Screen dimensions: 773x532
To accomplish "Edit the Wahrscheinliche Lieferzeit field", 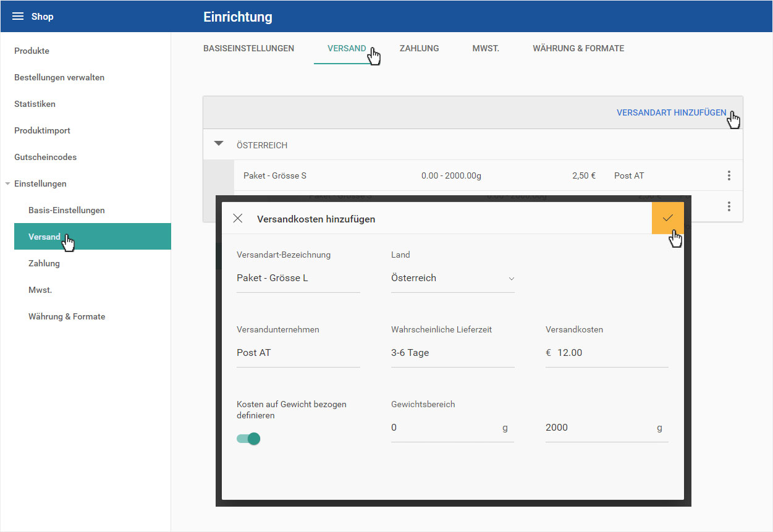I will [x=453, y=353].
